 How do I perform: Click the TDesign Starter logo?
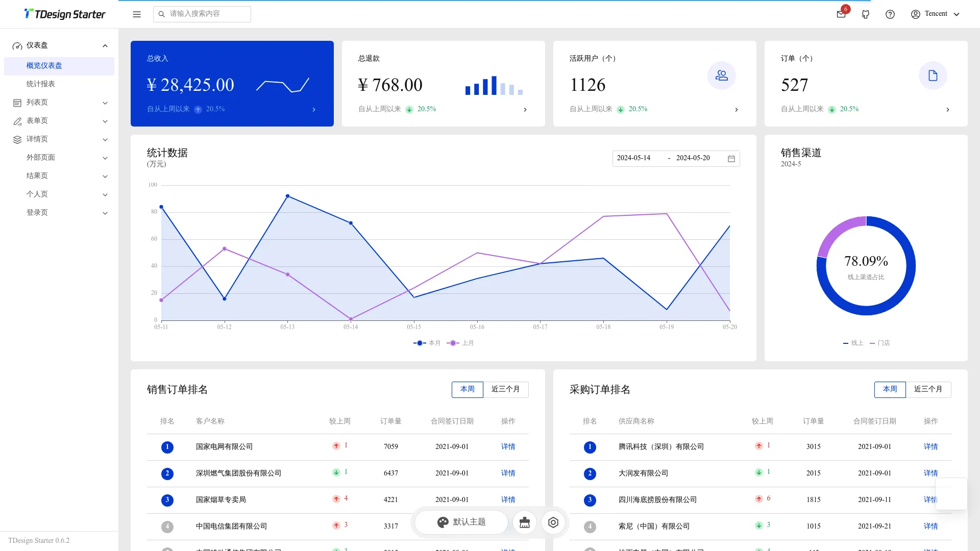65,14
